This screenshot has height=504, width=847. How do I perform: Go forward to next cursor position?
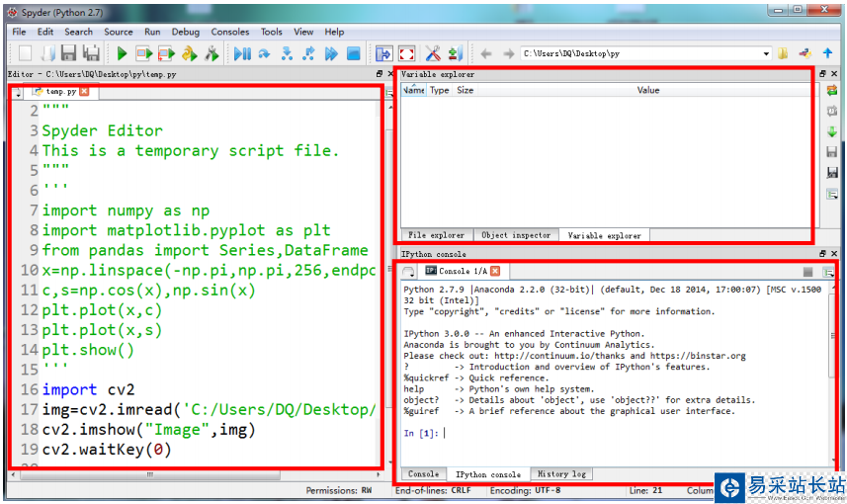508,53
